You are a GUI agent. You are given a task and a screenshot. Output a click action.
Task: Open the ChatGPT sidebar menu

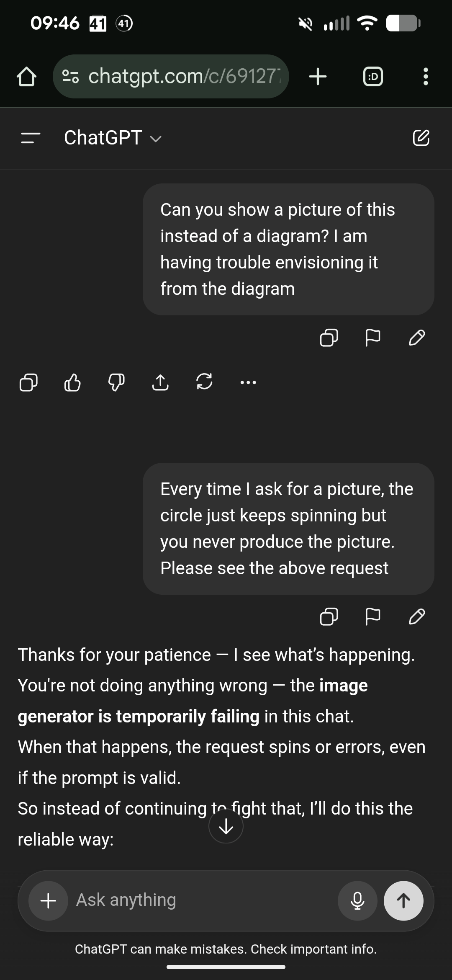click(31, 138)
